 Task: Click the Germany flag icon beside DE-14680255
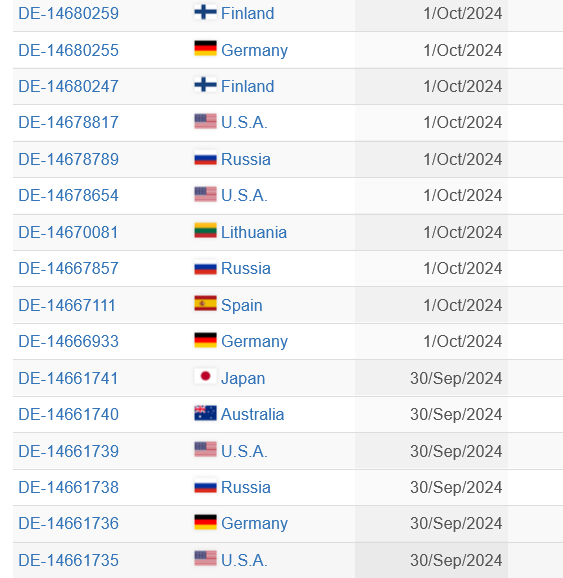pyautogui.click(x=205, y=49)
